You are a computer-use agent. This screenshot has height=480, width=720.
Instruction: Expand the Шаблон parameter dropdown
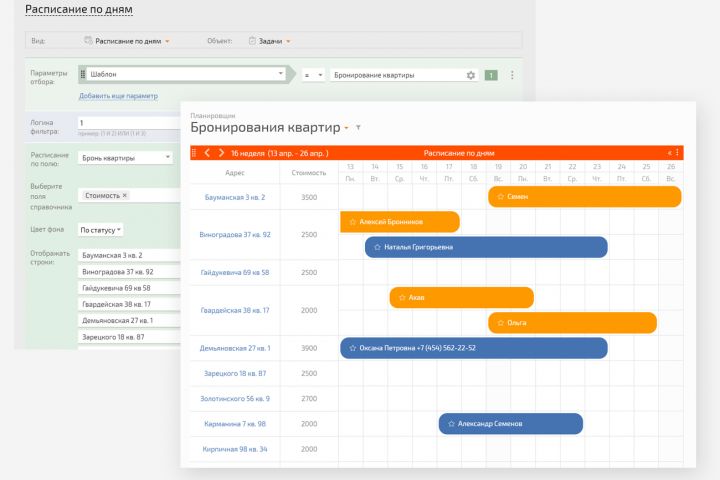(281, 73)
